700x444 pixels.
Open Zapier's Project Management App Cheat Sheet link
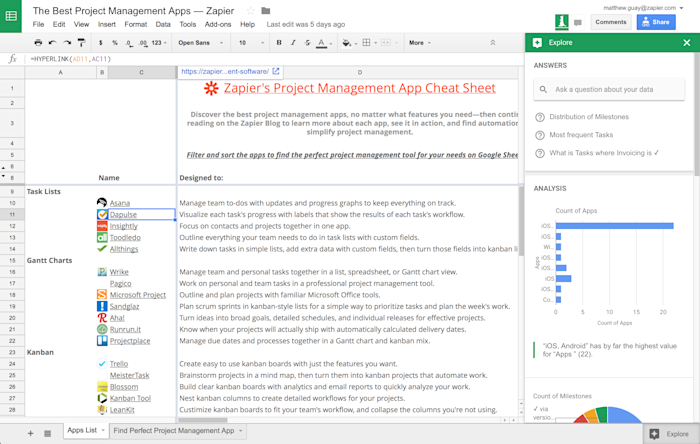pos(359,88)
